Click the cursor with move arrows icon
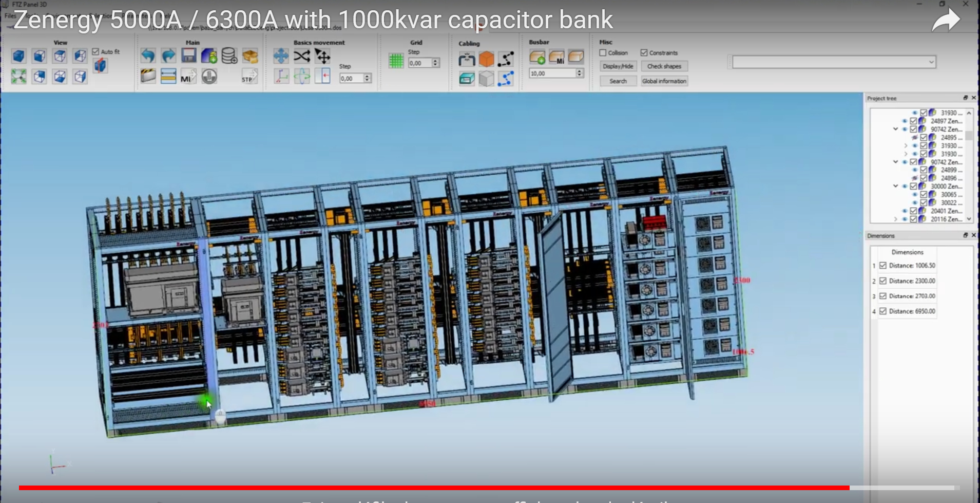This screenshot has width=980, height=503. click(x=322, y=56)
